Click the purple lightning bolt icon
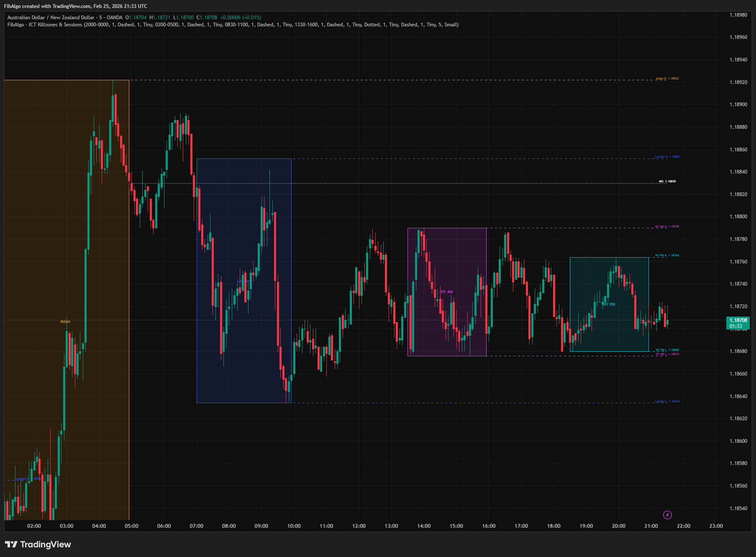 667,515
